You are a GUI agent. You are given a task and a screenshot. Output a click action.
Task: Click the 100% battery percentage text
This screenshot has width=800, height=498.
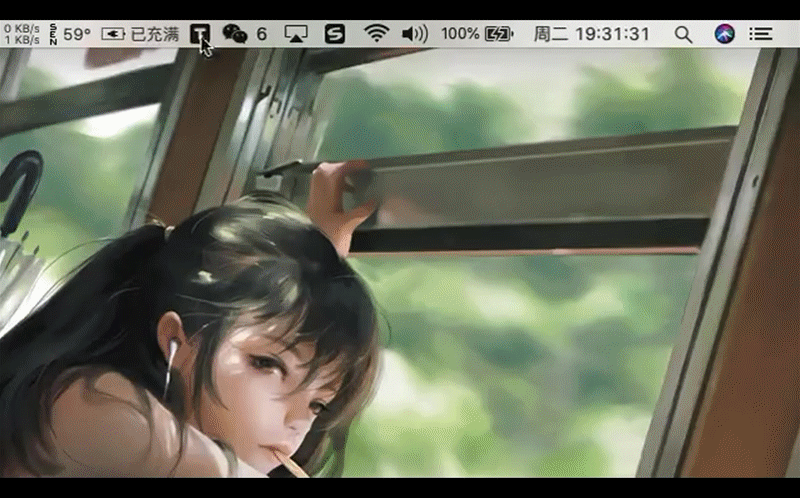(x=460, y=34)
